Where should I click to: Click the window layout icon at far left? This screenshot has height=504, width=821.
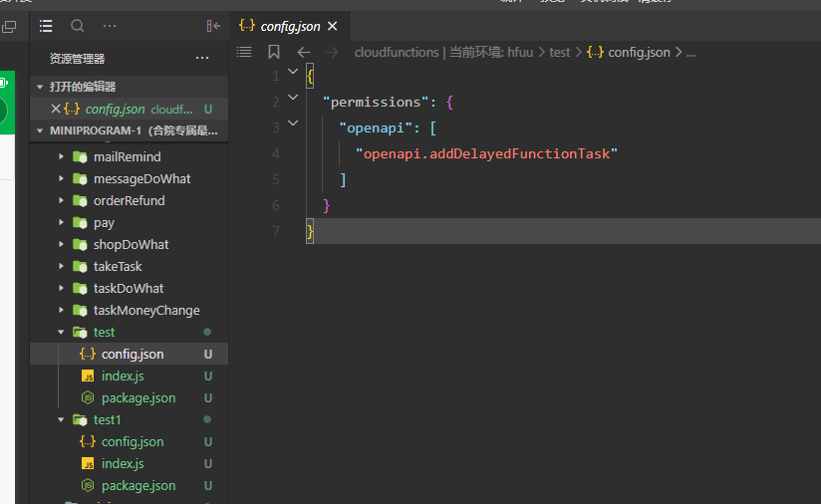pos(8,27)
